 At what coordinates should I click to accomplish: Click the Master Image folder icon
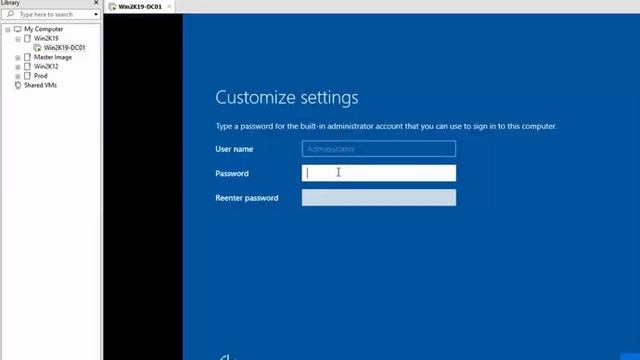point(27,57)
